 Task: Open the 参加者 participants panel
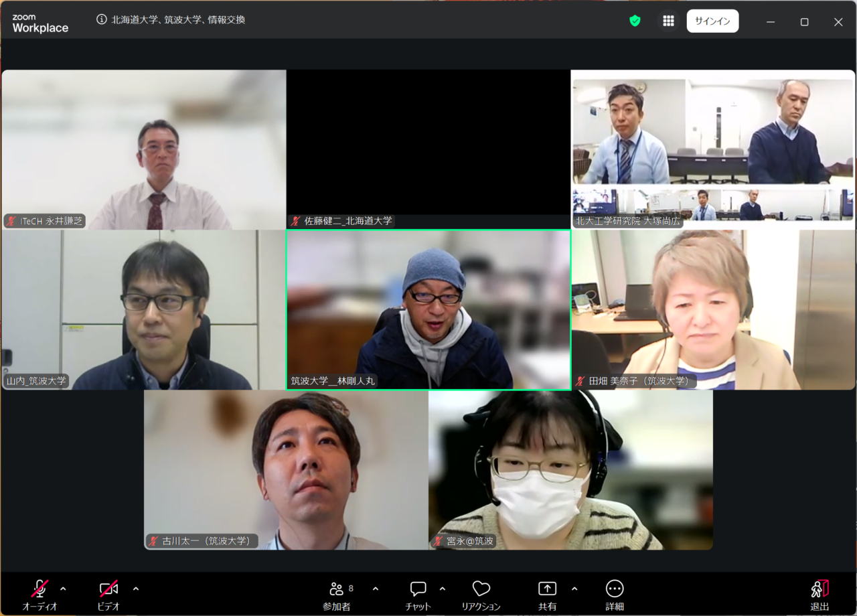pyautogui.click(x=337, y=594)
